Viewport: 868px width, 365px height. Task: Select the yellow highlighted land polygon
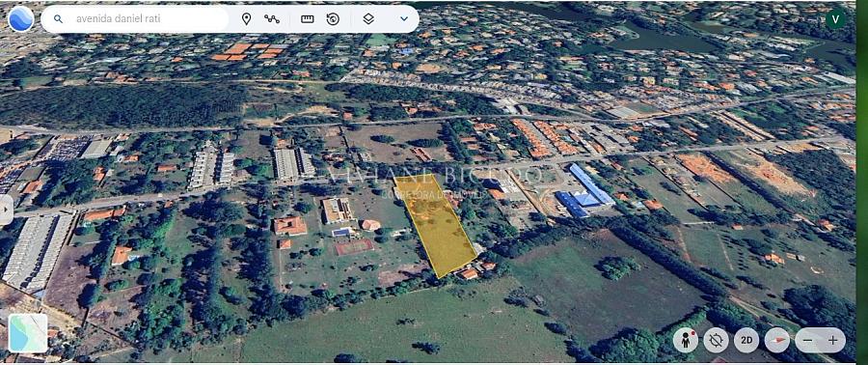click(436, 224)
